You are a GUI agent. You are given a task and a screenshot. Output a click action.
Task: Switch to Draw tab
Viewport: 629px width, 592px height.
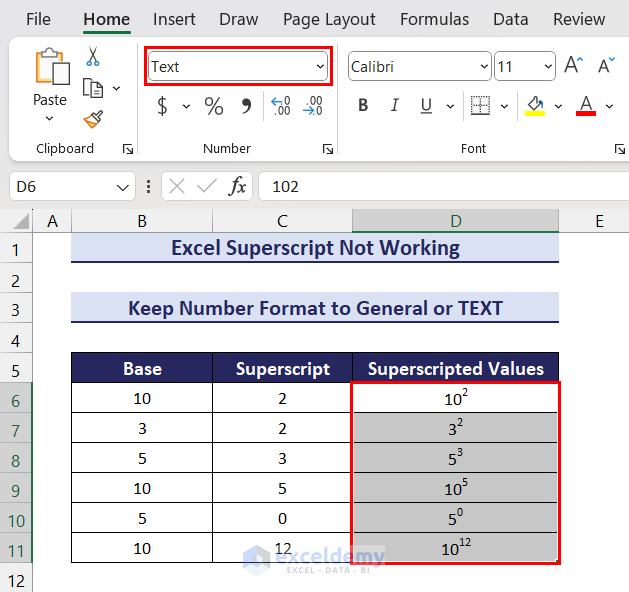[239, 19]
